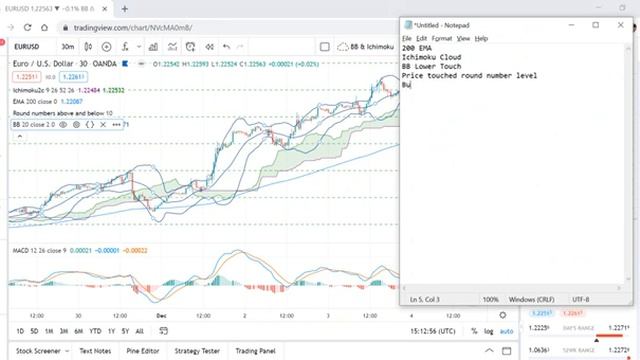Open Notepad Edit menu

point(422,38)
